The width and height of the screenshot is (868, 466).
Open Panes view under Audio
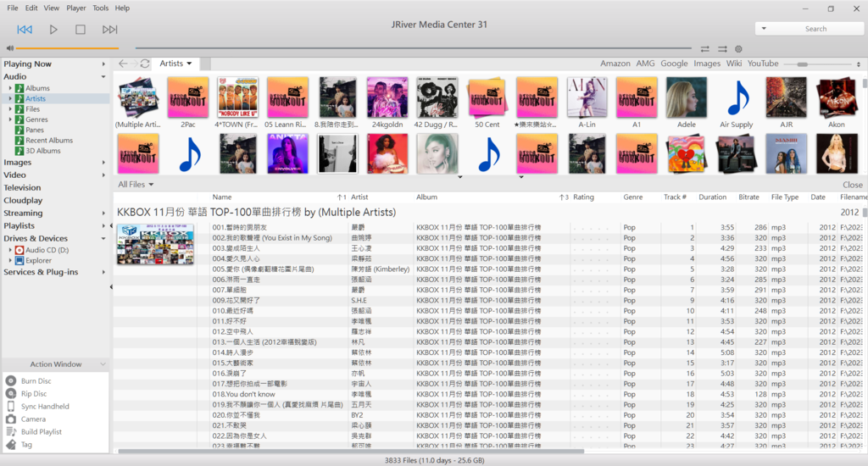[34, 130]
